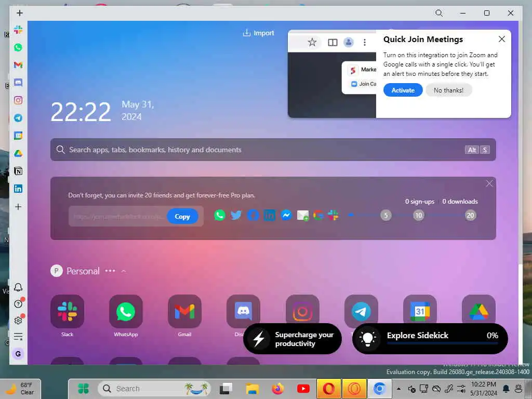Screen dimensions: 532x399
Task: Share the invite link via Google
Action: [x=318, y=215]
